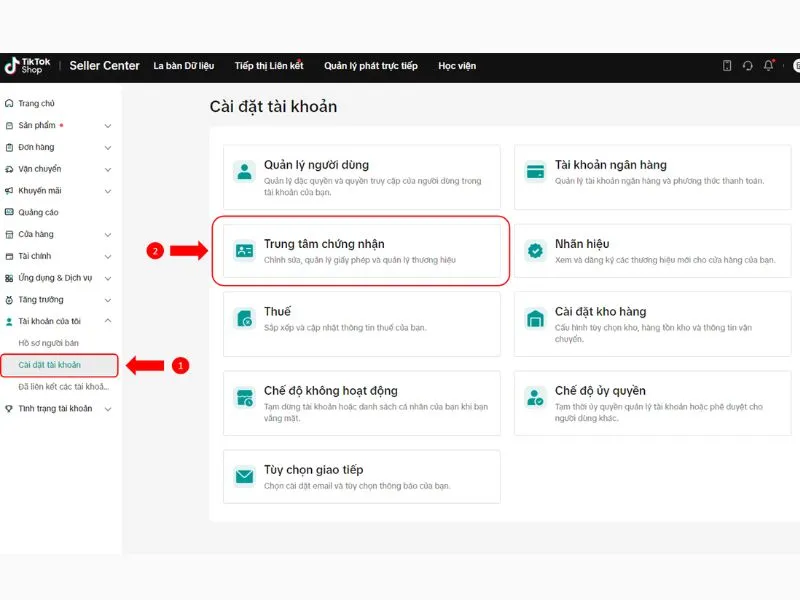Click the Cửa hàng store icon
The width and height of the screenshot is (800, 600).
point(9,234)
